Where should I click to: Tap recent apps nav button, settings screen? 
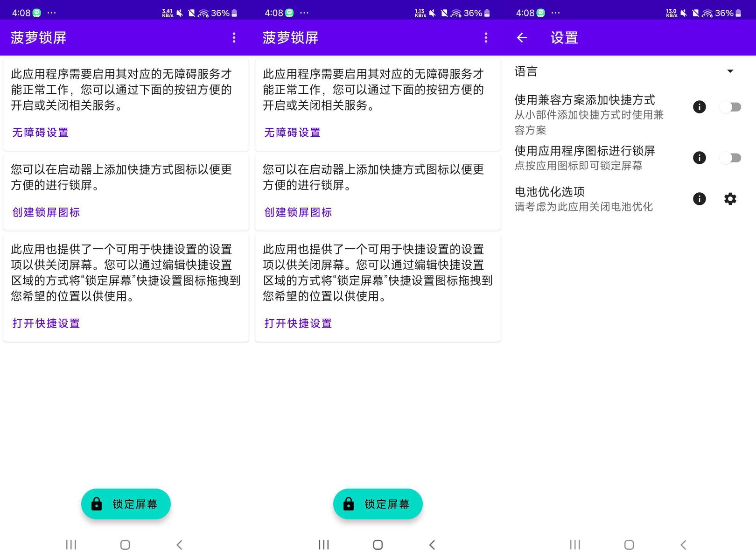pyautogui.click(x=575, y=545)
